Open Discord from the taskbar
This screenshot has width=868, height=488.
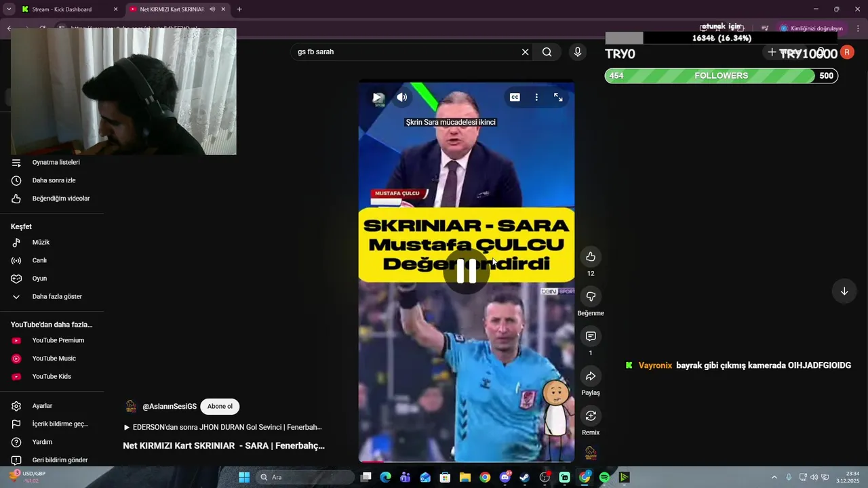(505, 477)
